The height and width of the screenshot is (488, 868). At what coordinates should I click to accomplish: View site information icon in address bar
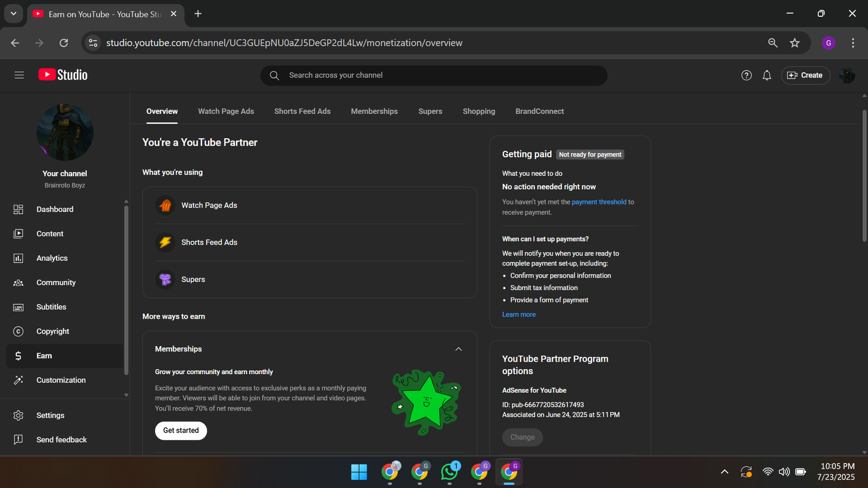tap(93, 43)
